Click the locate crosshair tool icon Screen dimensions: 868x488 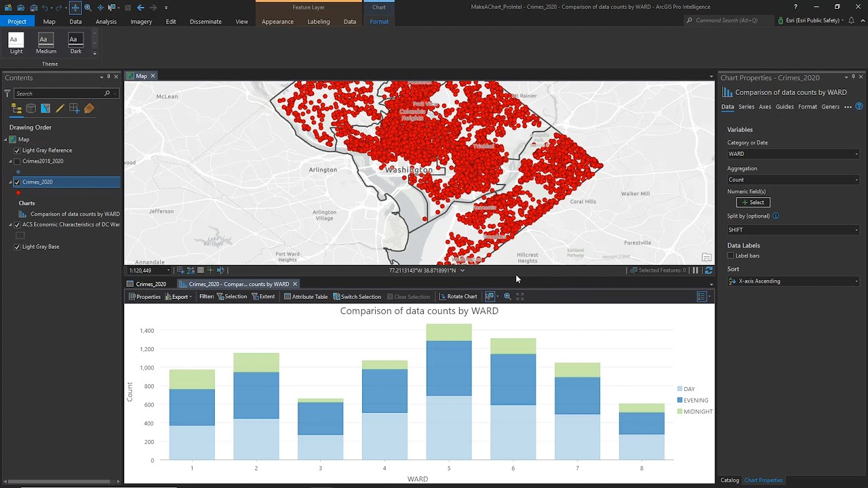(100, 7)
